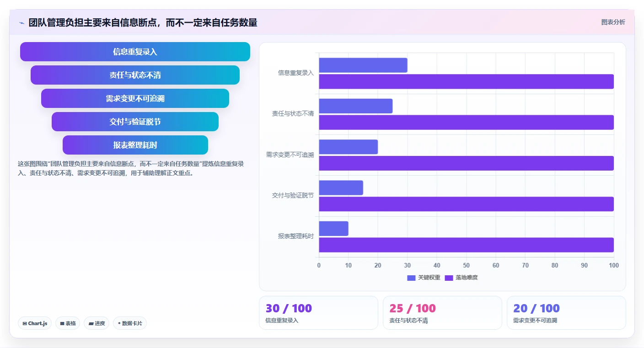Toggle the 落地难度 legend swatch

(449, 278)
